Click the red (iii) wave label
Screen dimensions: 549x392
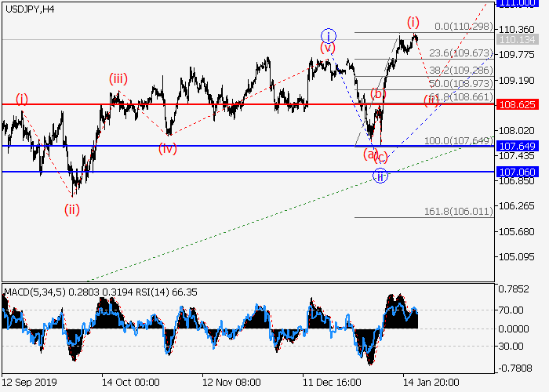pos(118,79)
